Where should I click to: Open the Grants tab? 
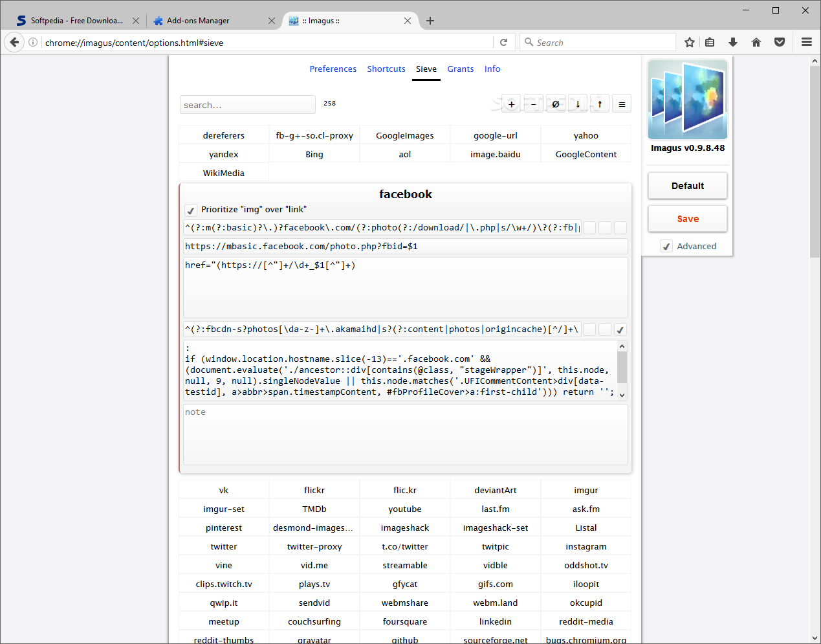[461, 69]
